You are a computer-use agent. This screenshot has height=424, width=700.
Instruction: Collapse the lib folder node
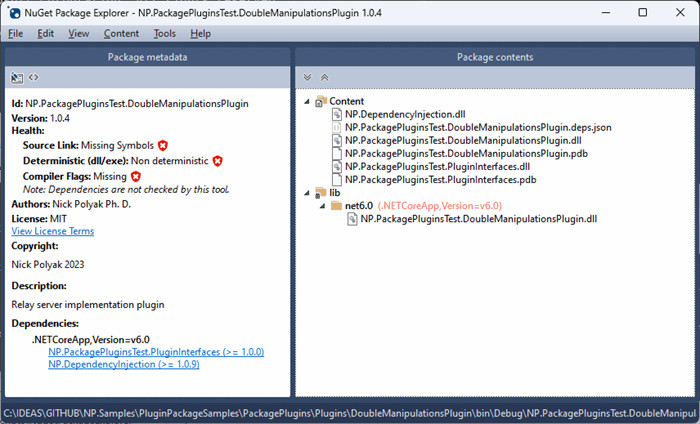coord(307,193)
